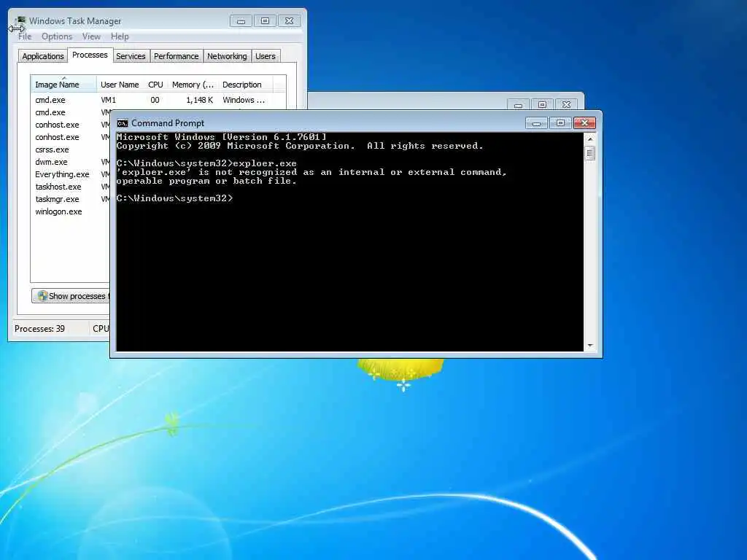747x560 pixels.
Task: Sort processes by Memory column header
Action: [x=193, y=85]
